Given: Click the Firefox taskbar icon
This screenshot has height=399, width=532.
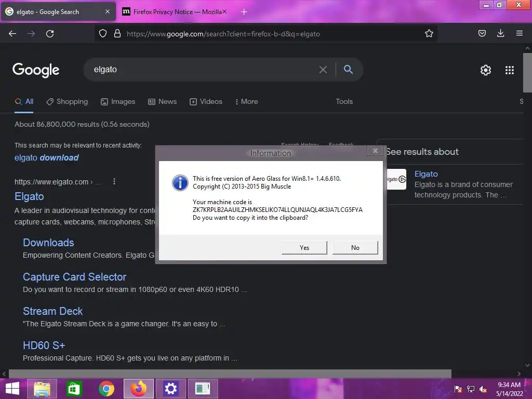Looking at the screenshot, I should pyautogui.click(x=139, y=389).
